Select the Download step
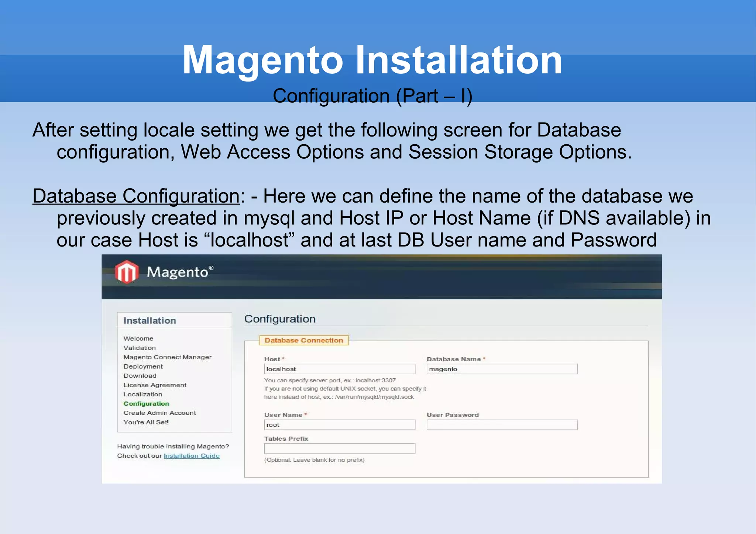The height and width of the screenshot is (534, 756). point(140,376)
